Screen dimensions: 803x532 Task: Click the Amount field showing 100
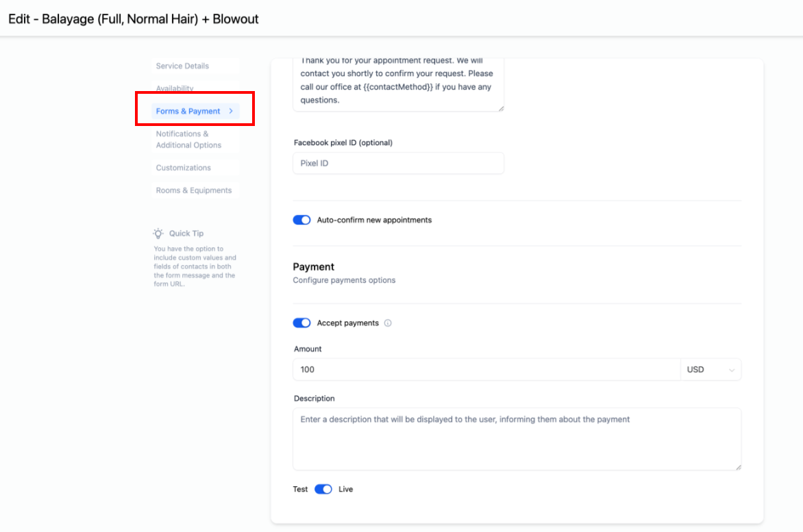pos(486,369)
